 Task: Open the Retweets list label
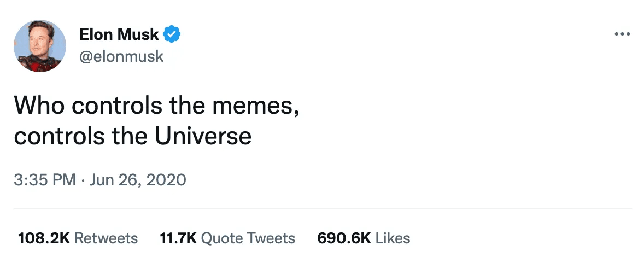[x=106, y=238]
